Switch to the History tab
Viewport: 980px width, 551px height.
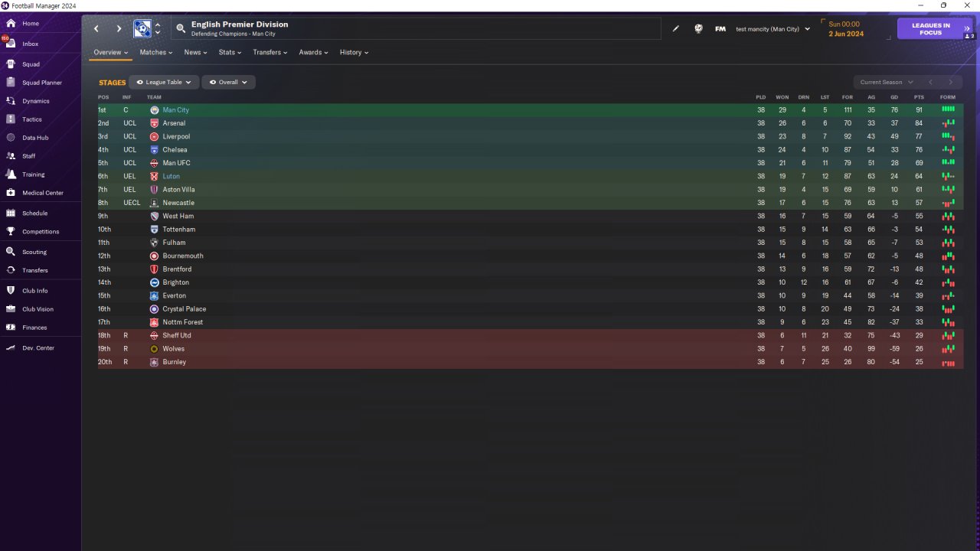354,52
